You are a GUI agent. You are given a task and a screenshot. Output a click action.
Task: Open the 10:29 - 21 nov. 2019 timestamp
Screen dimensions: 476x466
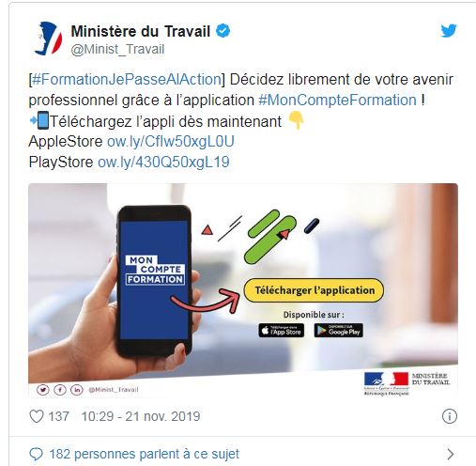tap(141, 416)
